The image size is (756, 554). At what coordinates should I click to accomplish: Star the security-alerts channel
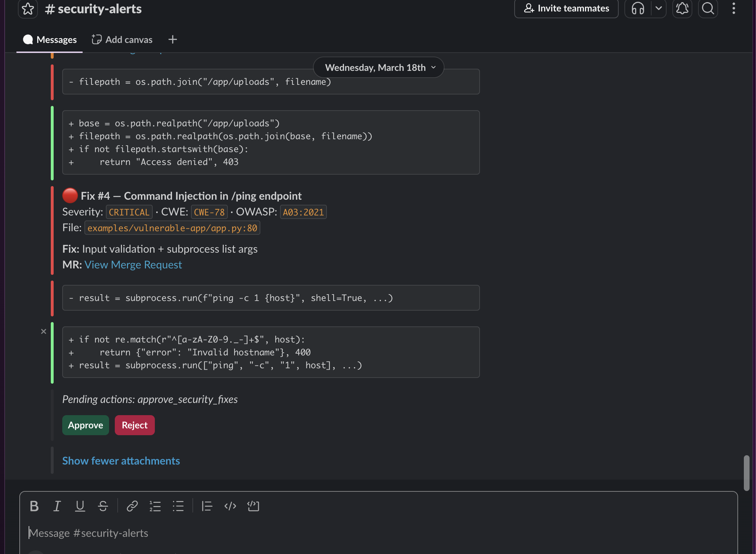(28, 9)
